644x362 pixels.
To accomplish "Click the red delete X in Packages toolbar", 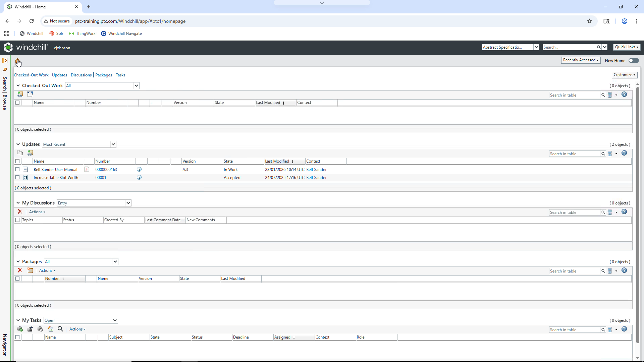I will pyautogui.click(x=20, y=270).
